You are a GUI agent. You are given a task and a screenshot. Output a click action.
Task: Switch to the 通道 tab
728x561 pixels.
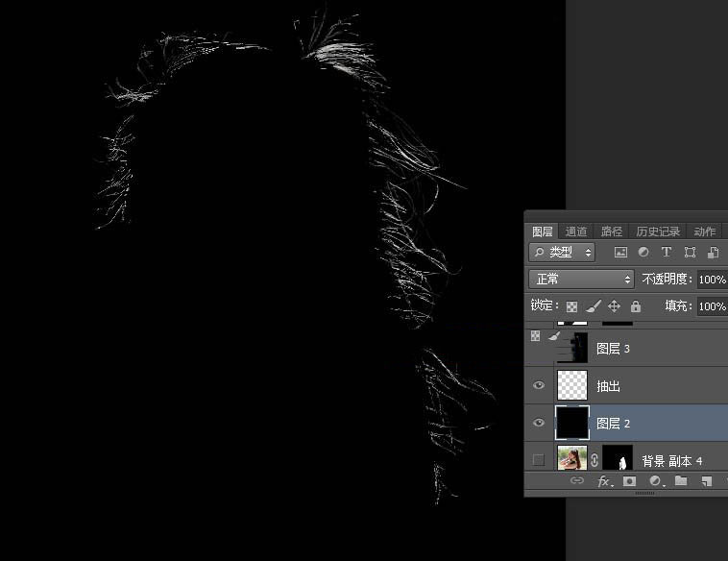[x=576, y=232]
